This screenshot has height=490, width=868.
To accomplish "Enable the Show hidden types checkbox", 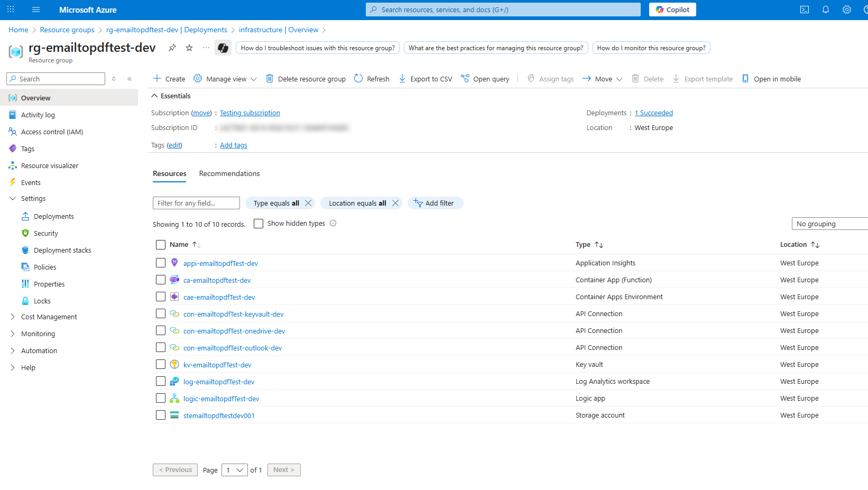I will 258,224.
